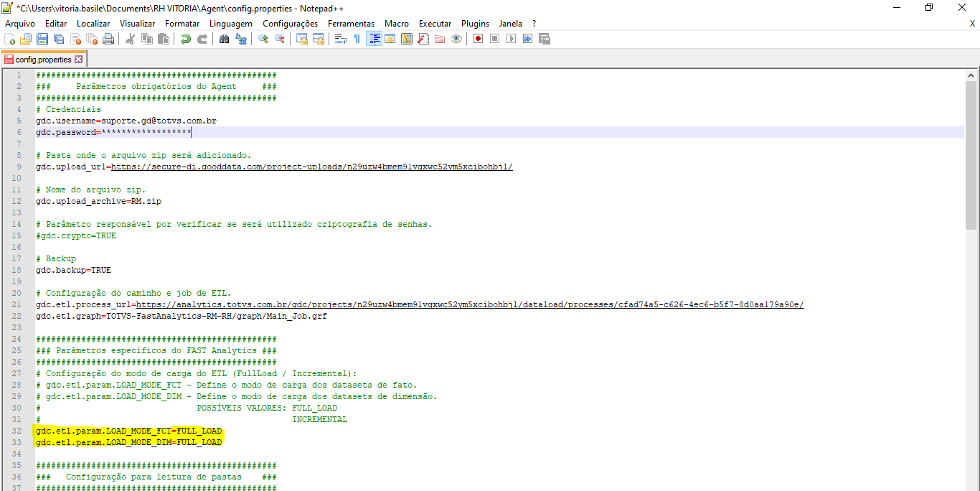Viewport: 980px width, 491px height.
Task: Toggle synchronized vertical scrolling icon
Action: [x=302, y=39]
